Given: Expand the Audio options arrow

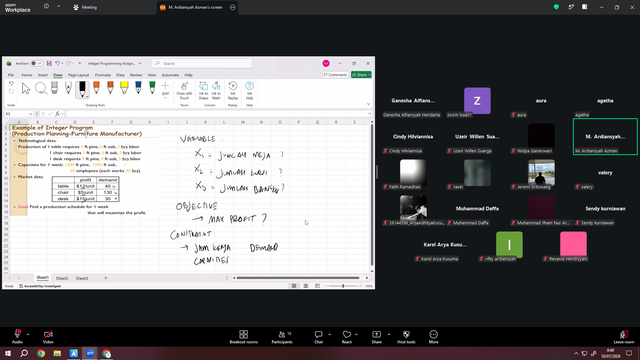Looking at the screenshot, I should 28,334.
